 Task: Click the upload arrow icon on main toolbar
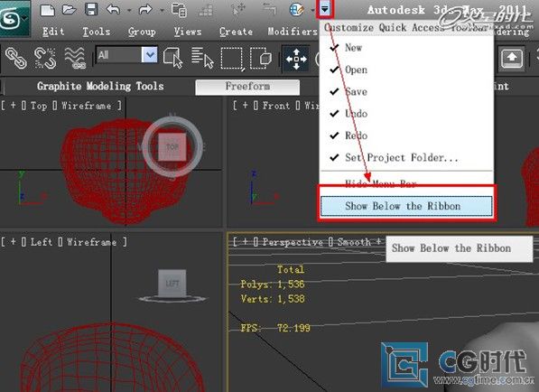pyautogui.click(x=512, y=59)
